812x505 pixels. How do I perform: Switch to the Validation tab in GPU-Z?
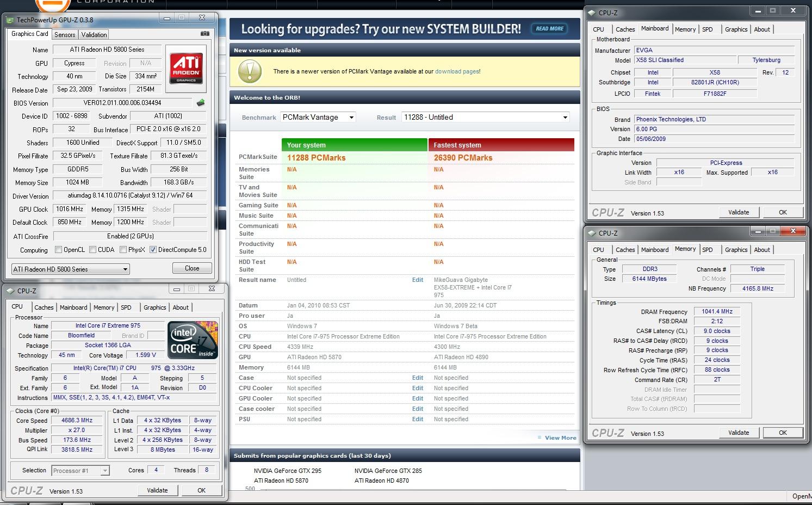coord(94,34)
